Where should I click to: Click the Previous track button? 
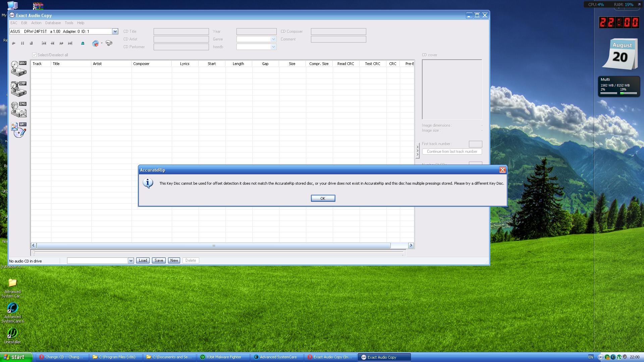pos(44,43)
